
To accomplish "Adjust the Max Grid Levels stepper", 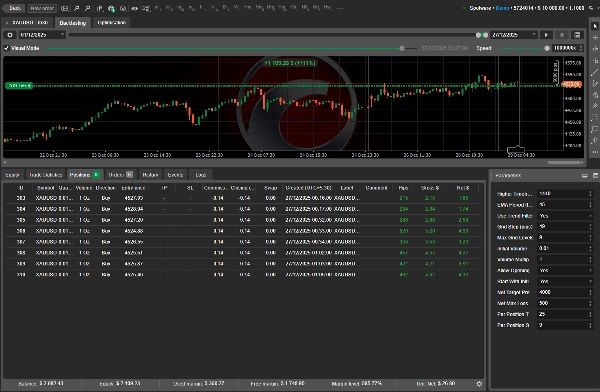I will click(590, 238).
